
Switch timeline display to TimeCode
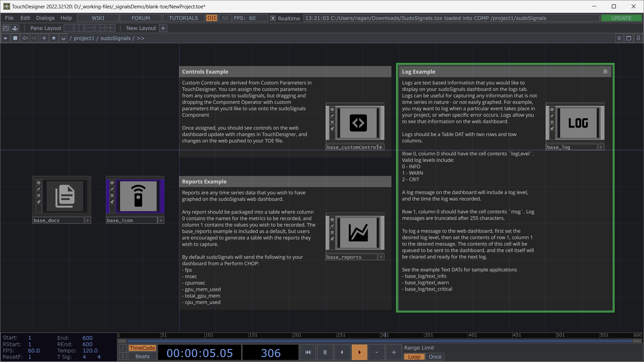(x=142, y=348)
